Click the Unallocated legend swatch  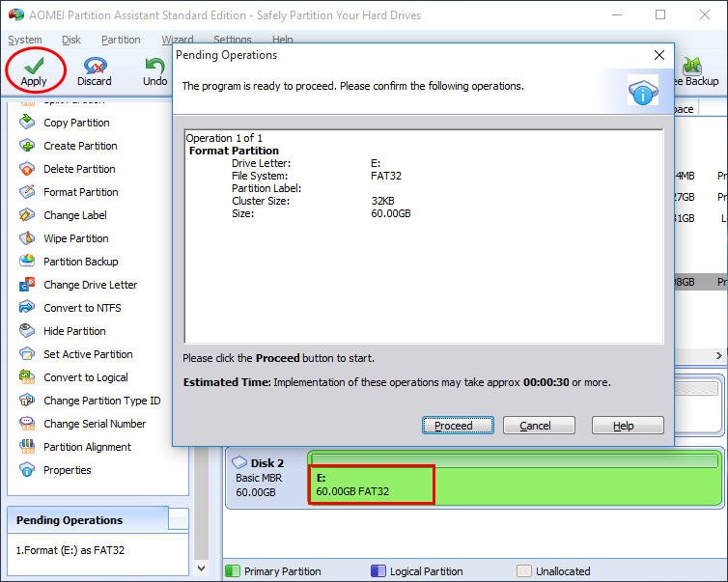coord(524,570)
